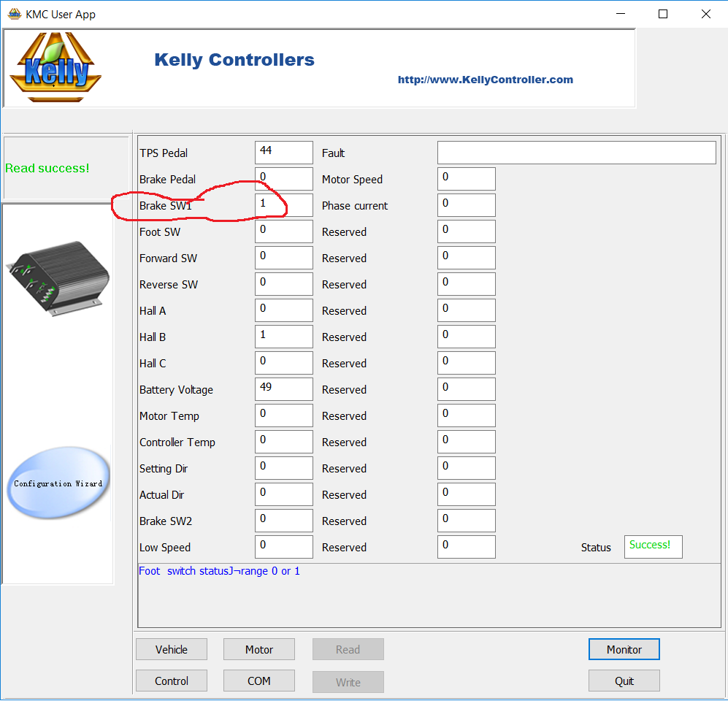The image size is (728, 701).
Task: Click the Brake Pedal value field
Action: click(283, 179)
